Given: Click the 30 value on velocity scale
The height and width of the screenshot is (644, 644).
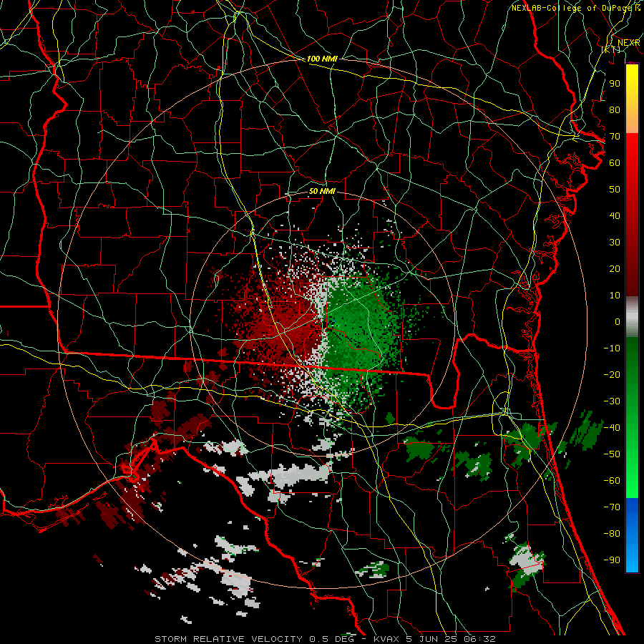Looking at the screenshot, I should [615, 243].
